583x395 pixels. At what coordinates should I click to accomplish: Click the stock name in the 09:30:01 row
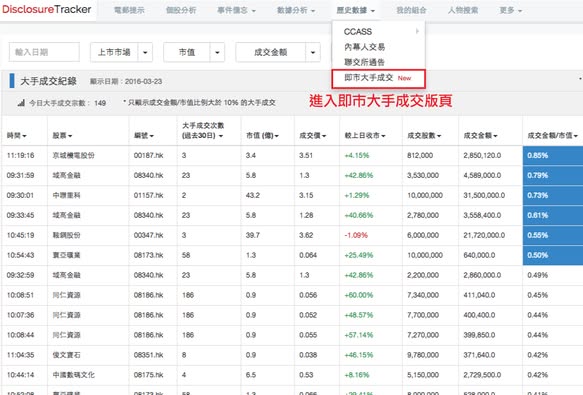click(67, 195)
